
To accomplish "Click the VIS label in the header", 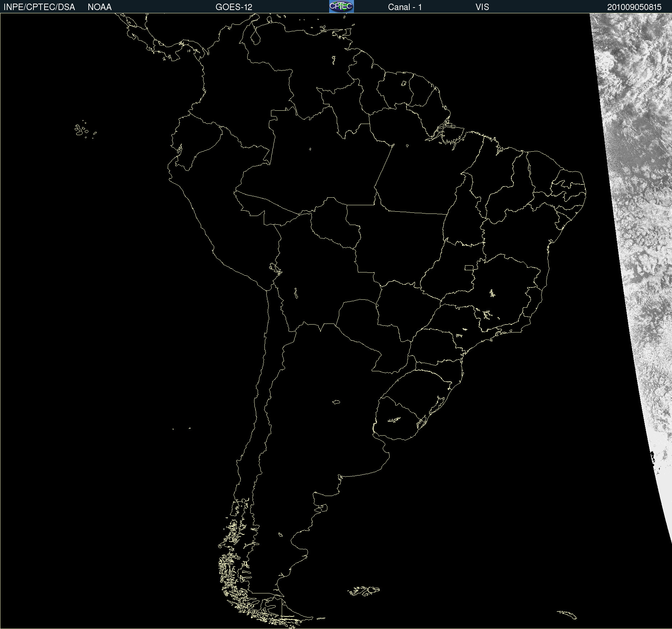I will pyautogui.click(x=482, y=7).
